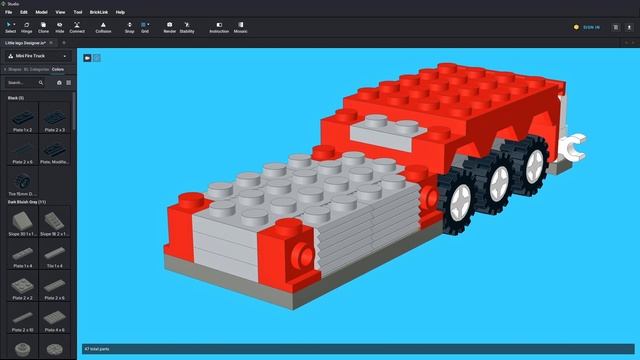
Task: Switch to the Little lego Designer.io tab
Action: (25, 43)
